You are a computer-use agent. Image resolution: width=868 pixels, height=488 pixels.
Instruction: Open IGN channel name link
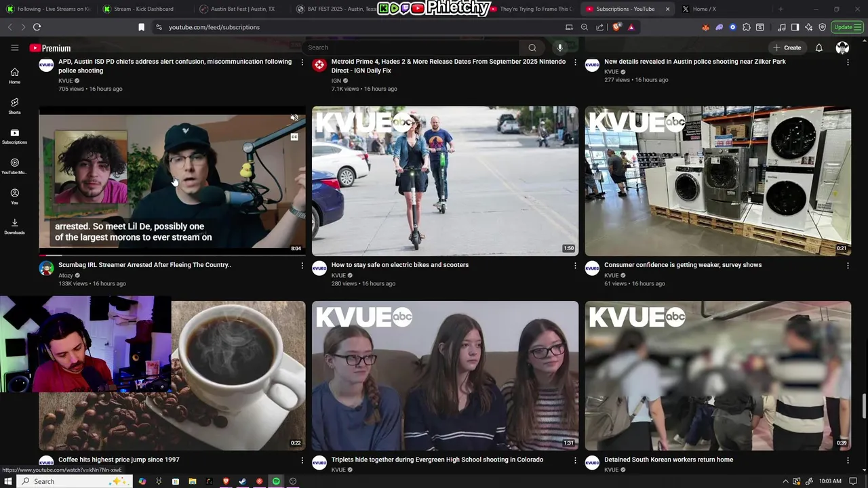(336, 81)
